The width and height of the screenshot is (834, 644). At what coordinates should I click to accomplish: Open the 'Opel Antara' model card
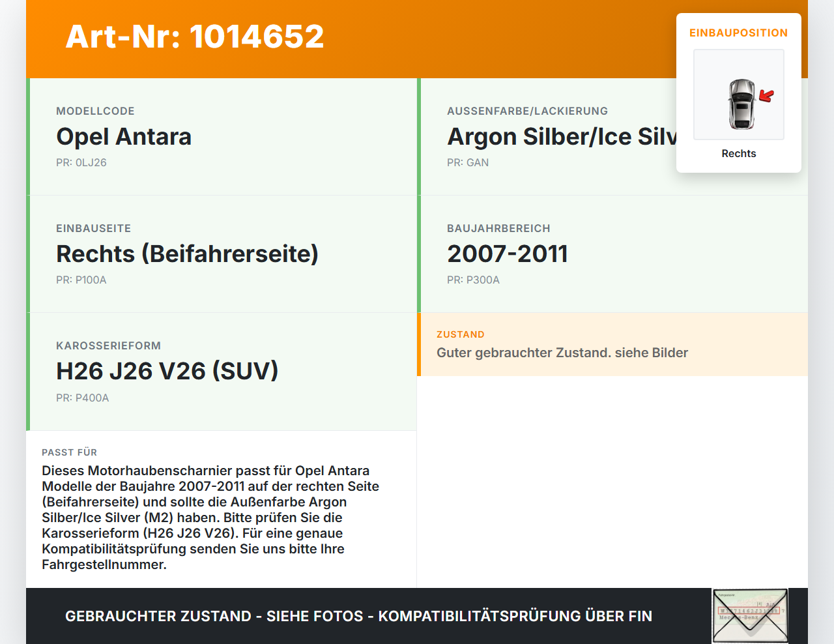pyautogui.click(x=124, y=137)
